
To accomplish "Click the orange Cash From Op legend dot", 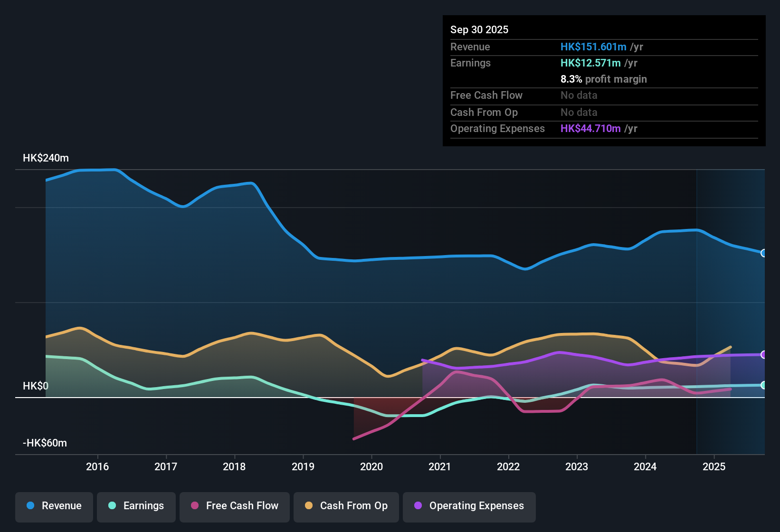I will 309,506.
